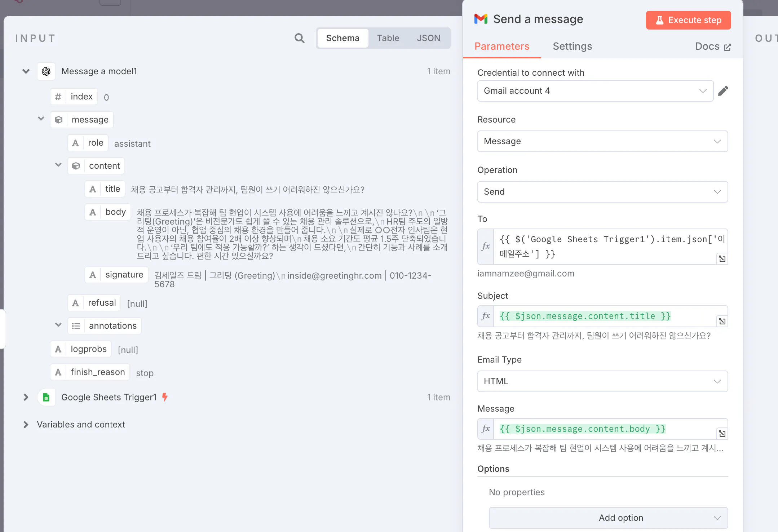Click the index field pill
The height and width of the screenshot is (532, 778).
(x=74, y=97)
